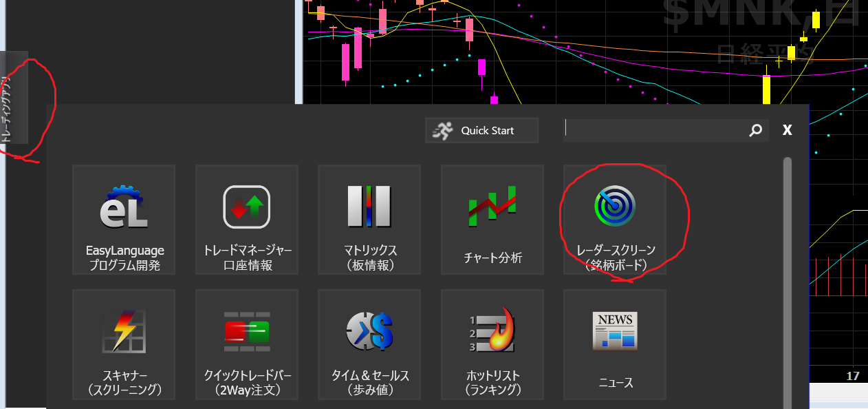Launch クイックトレードバー(2Way注文) app
The width and height of the screenshot is (868, 409).
click(x=247, y=344)
